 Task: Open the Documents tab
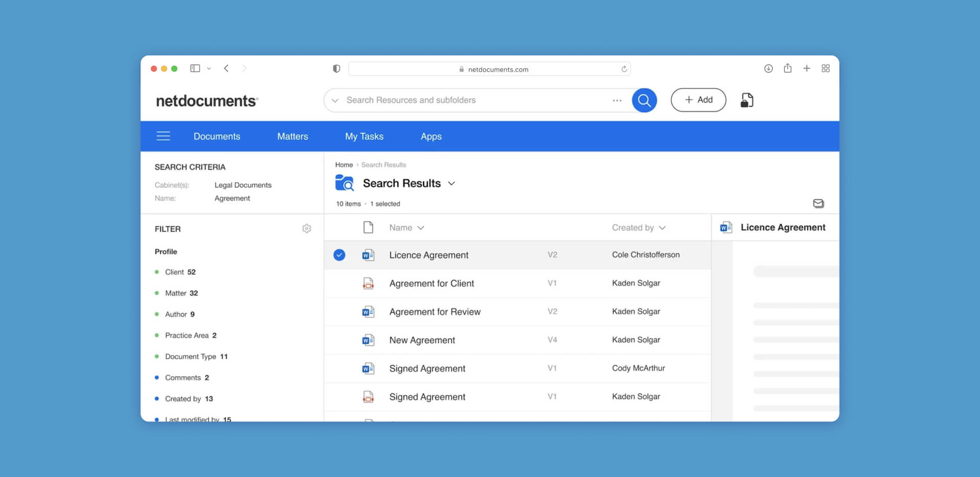tap(217, 136)
